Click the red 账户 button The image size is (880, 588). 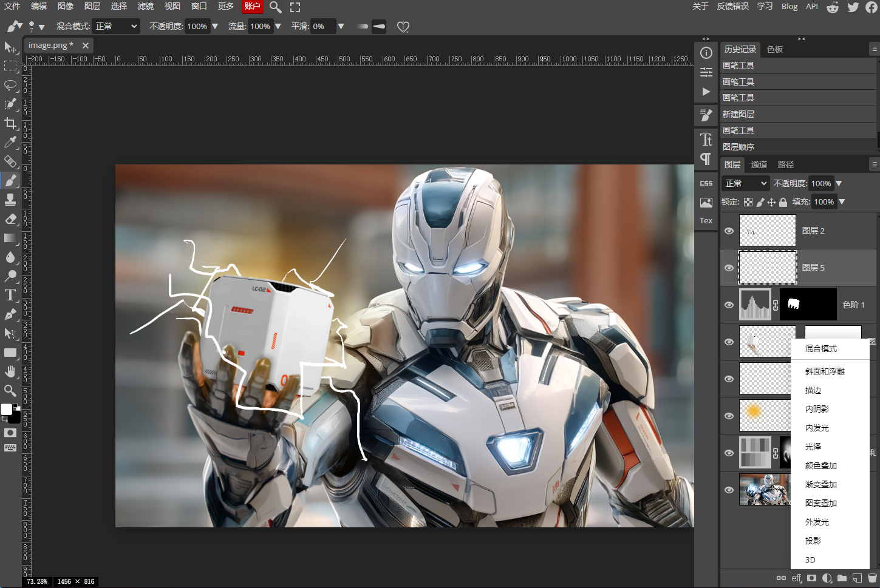[x=252, y=6]
